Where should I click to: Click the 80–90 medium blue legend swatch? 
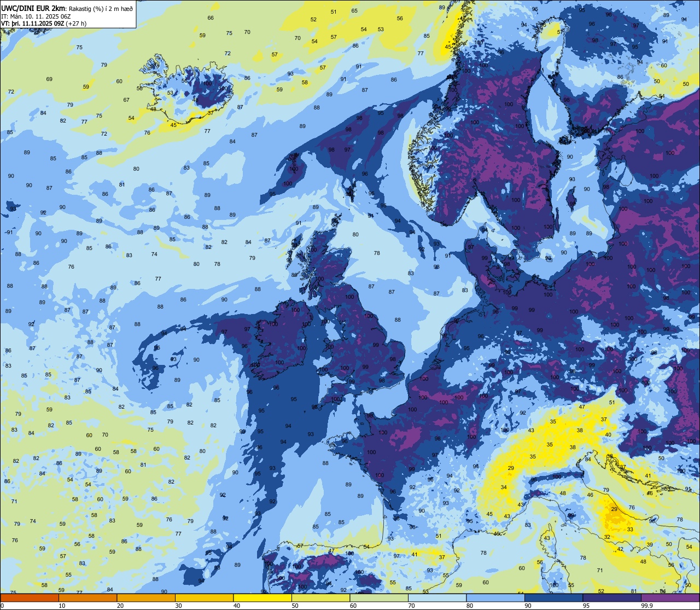[495, 597]
